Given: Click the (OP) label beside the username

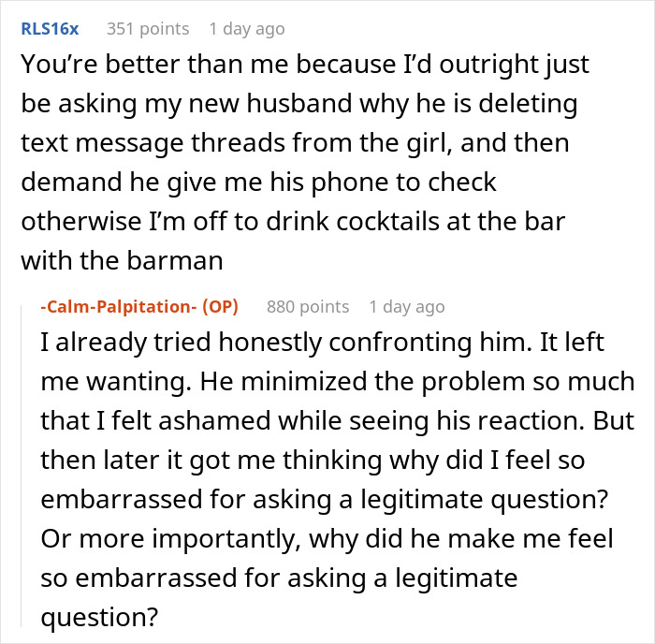Looking at the screenshot, I should click(x=221, y=307).
